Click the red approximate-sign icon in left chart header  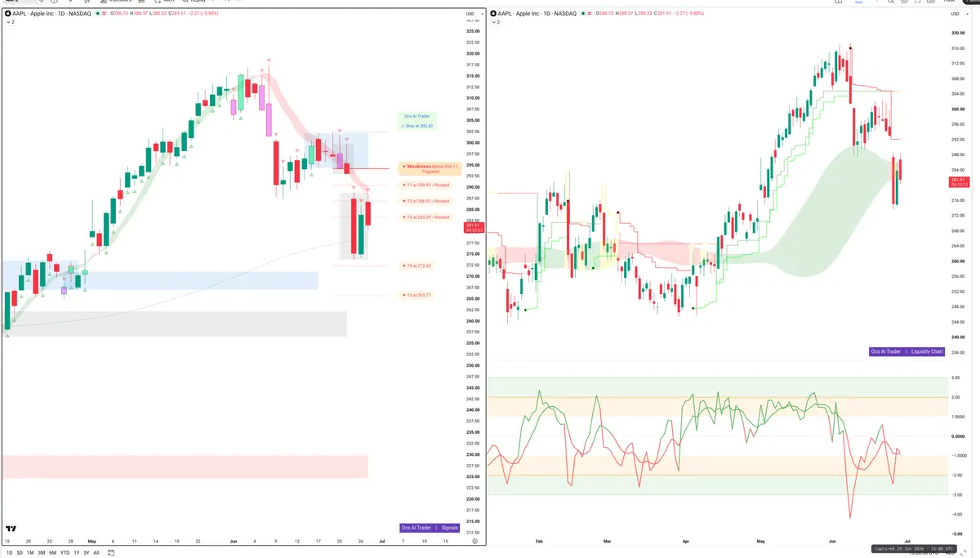[105, 14]
